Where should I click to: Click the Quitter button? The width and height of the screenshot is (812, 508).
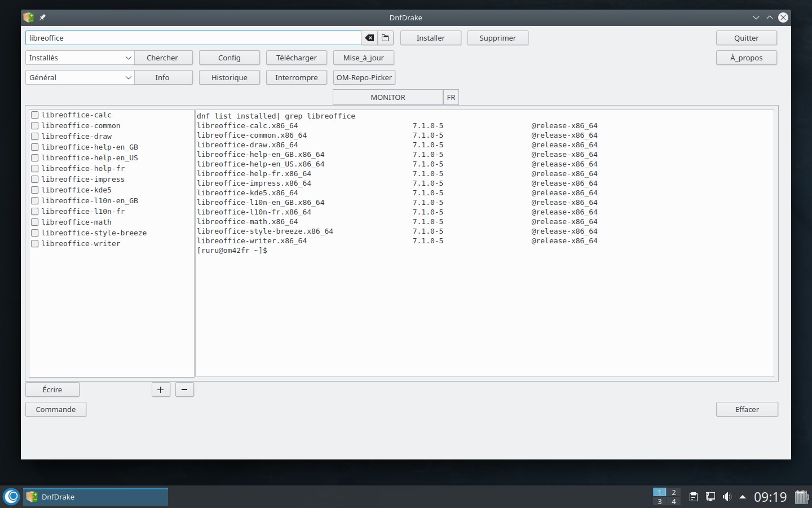coord(747,38)
